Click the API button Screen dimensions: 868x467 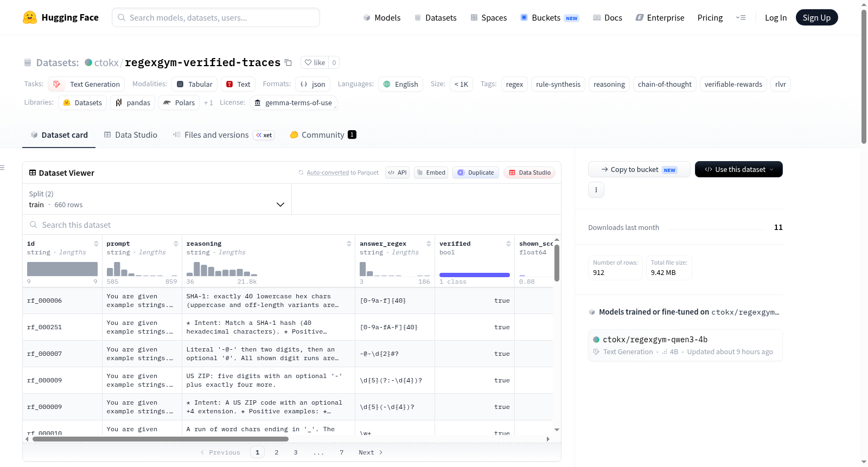click(x=397, y=172)
